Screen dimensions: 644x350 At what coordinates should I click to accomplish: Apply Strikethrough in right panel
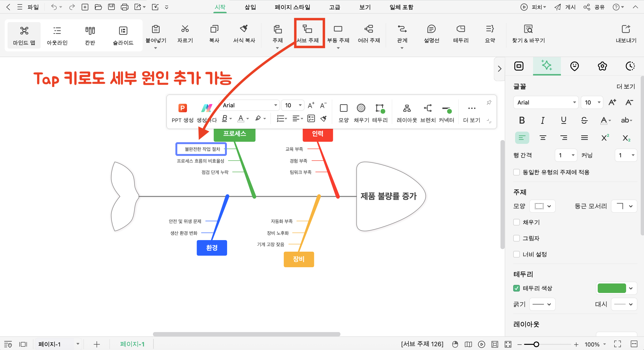coord(584,121)
